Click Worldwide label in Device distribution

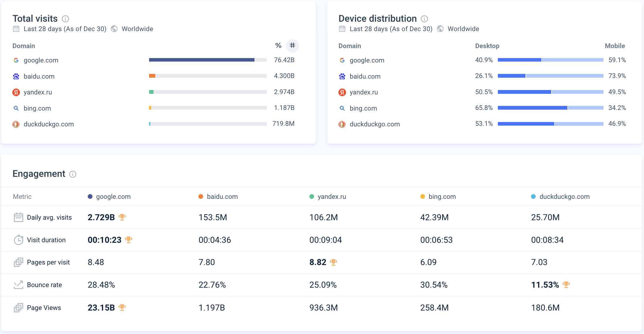[x=463, y=29]
